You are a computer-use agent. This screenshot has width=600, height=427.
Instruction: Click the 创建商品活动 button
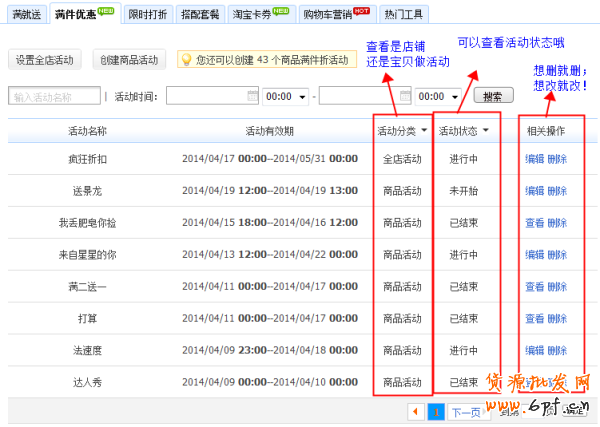pos(129,60)
